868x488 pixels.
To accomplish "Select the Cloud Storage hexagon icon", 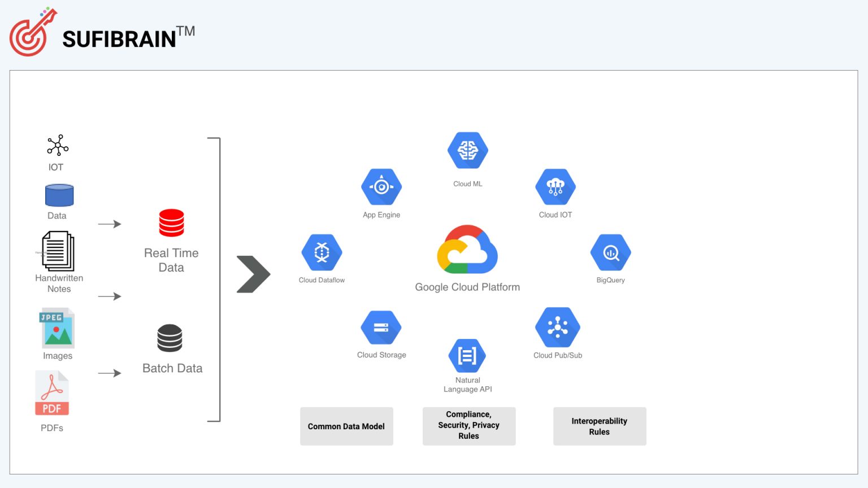I will point(381,327).
